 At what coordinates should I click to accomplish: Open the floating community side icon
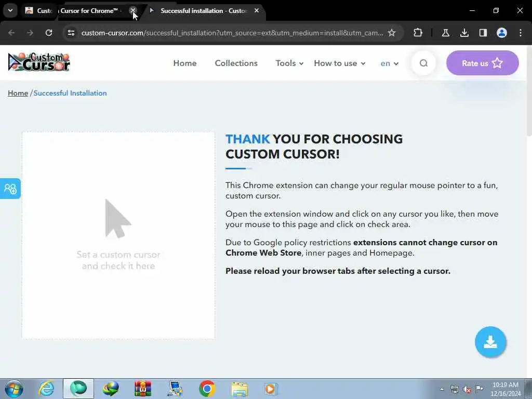click(10, 189)
